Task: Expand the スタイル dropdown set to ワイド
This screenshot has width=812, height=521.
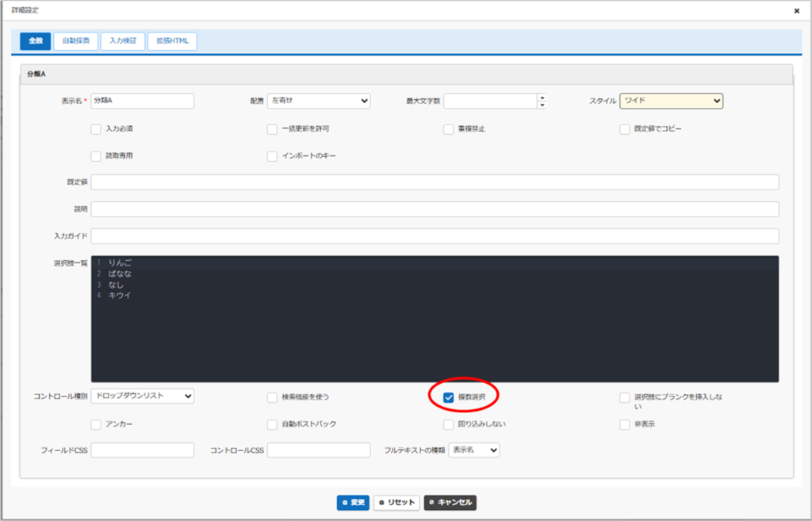Action: click(x=671, y=101)
